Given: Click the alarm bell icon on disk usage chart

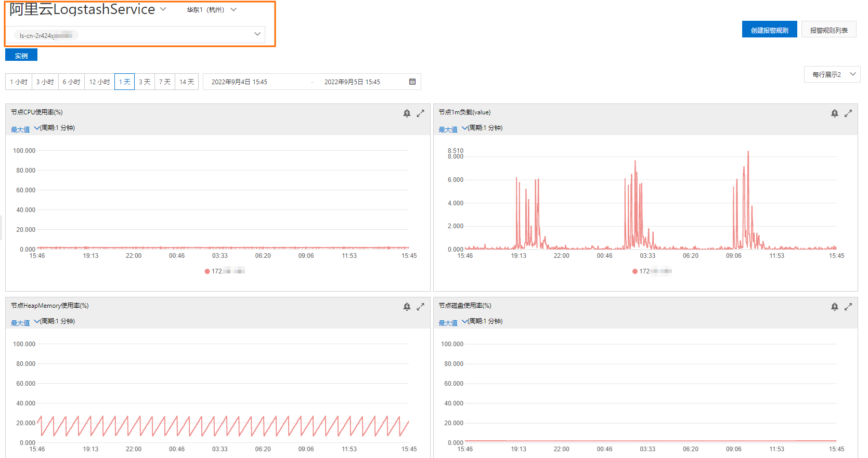Looking at the screenshot, I should point(834,306).
